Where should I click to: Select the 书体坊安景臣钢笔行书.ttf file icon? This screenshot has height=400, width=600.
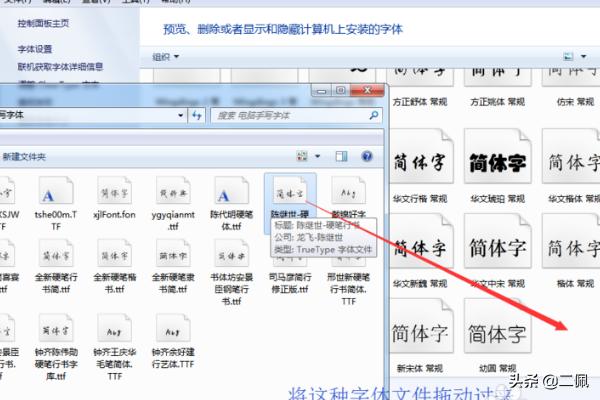232,253
